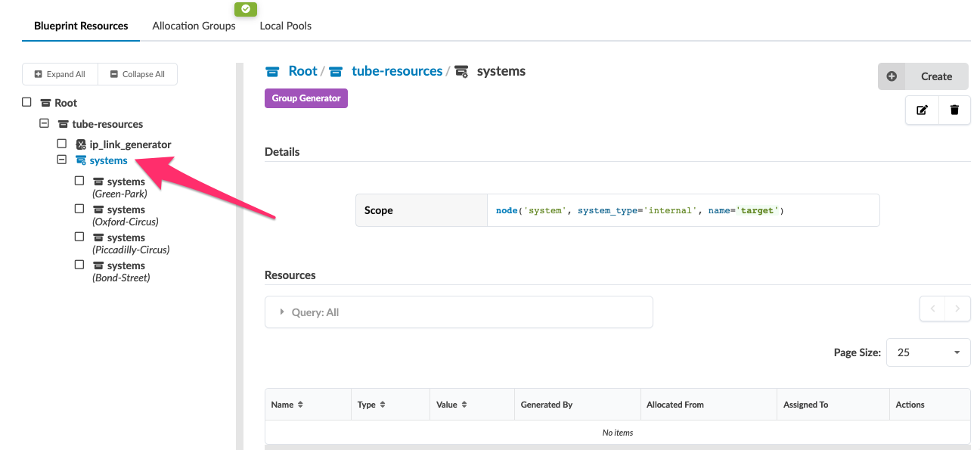Click the purple Group Generator badge
980x450 pixels.
tap(305, 98)
